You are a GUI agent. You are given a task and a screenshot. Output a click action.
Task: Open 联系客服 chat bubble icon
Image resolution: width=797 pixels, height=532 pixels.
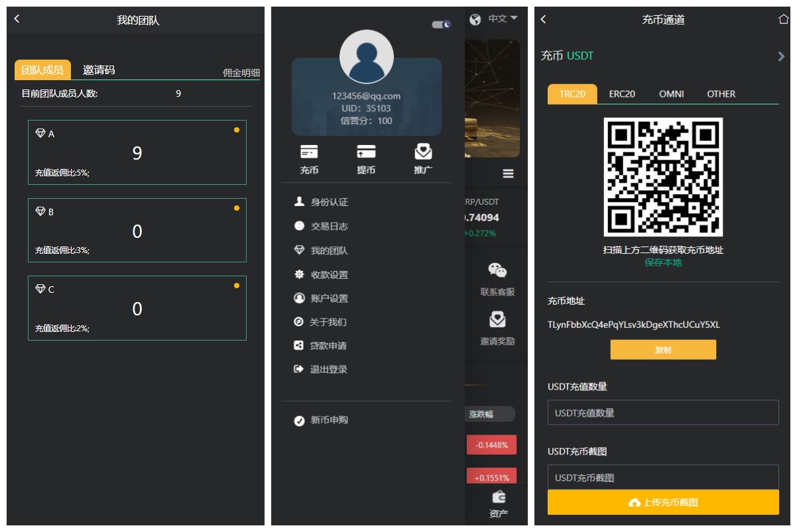click(x=497, y=270)
